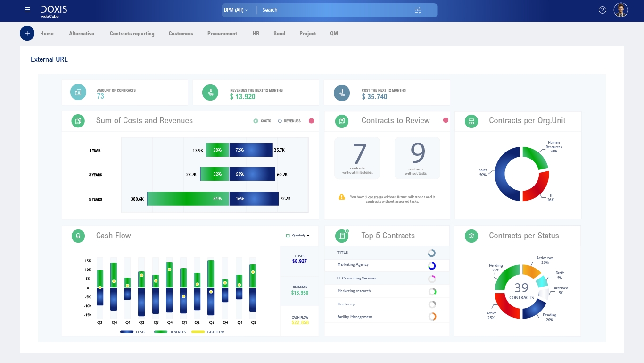Click the Contracts per Status layers icon
The width and height of the screenshot is (644, 363).
click(471, 236)
